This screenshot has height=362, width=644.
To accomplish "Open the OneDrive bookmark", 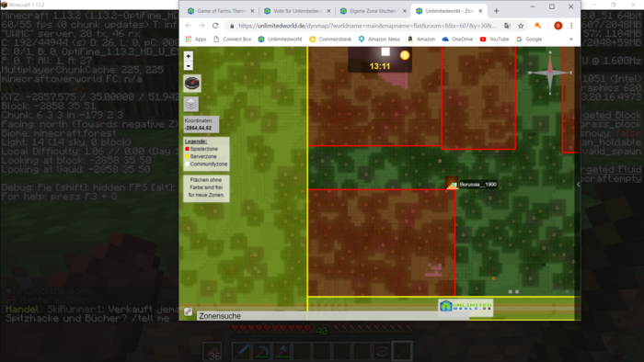I will pos(457,40).
